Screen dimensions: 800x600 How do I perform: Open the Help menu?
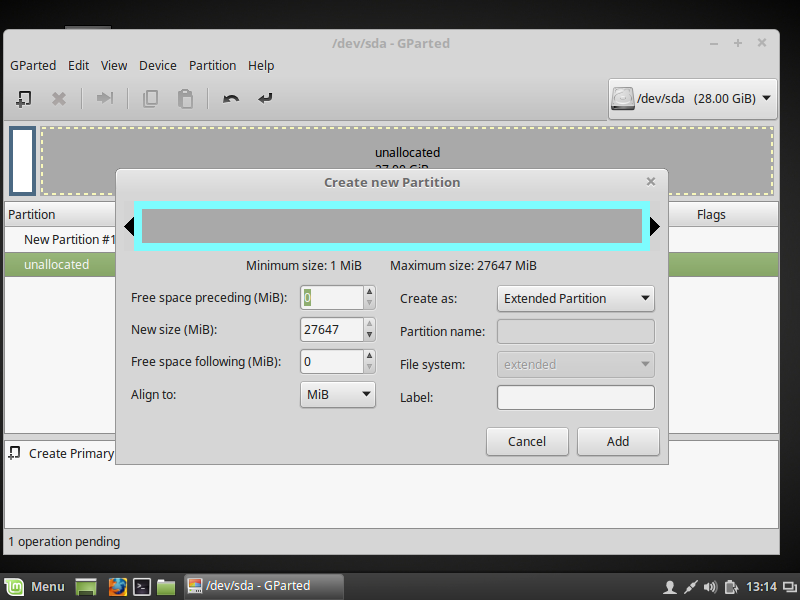(261, 66)
